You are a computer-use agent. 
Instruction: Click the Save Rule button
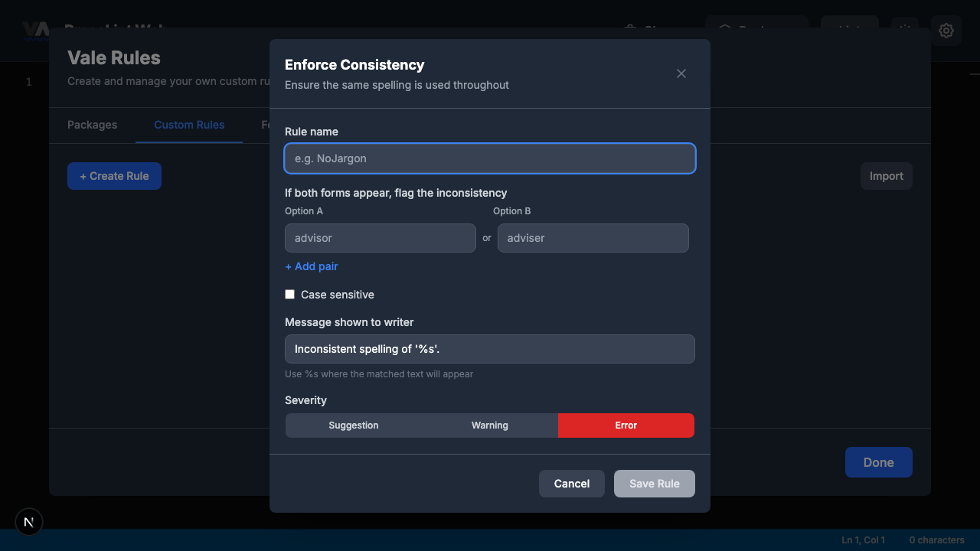pyautogui.click(x=654, y=483)
